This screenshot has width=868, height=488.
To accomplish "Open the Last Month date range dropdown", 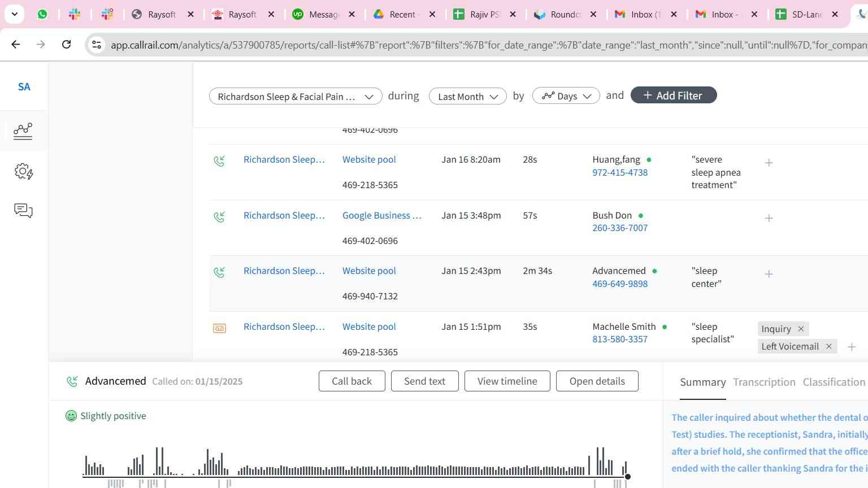I will tap(468, 97).
